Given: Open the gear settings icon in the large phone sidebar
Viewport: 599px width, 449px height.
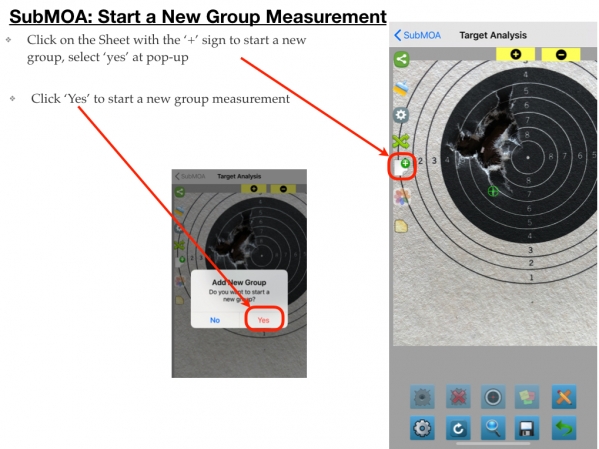Looking at the screenshot, I should point(401,115).
